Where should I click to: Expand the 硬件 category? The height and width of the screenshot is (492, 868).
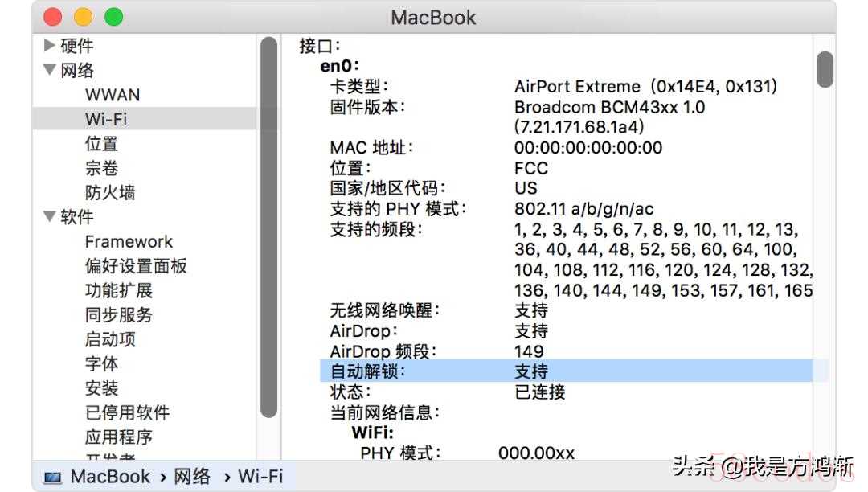tap(49, 45)
